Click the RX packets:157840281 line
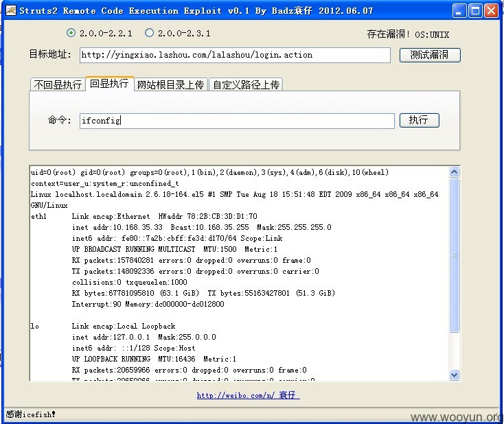 point(192,260)
